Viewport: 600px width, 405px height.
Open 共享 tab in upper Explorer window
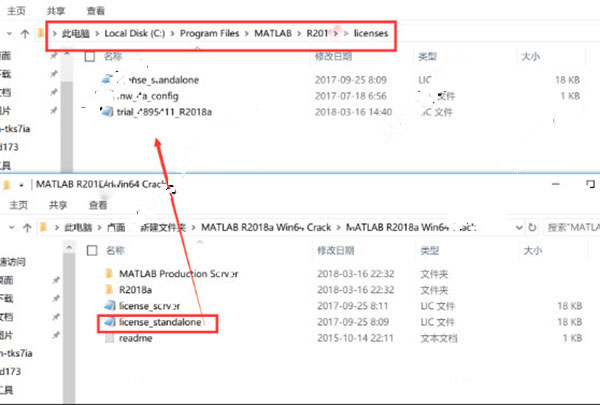(x=56, y=11)
